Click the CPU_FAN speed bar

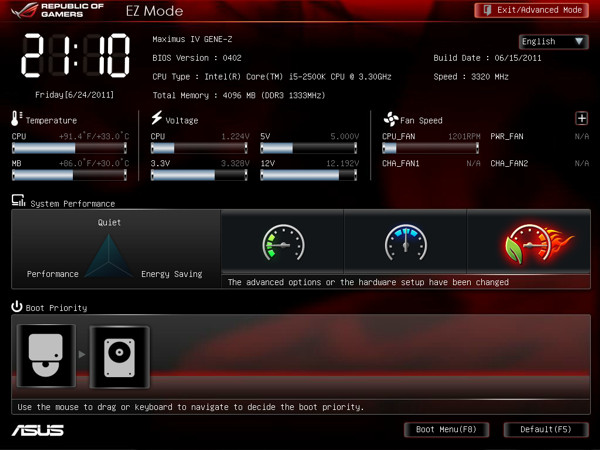430,148
